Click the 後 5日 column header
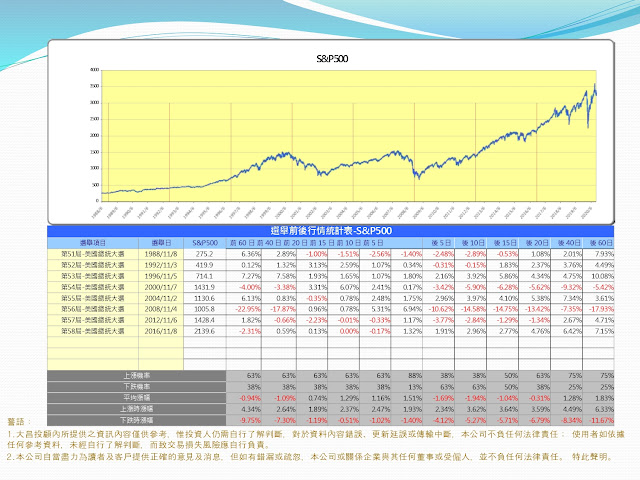Viewport: 640px width, 480px height. pos(441,243)
